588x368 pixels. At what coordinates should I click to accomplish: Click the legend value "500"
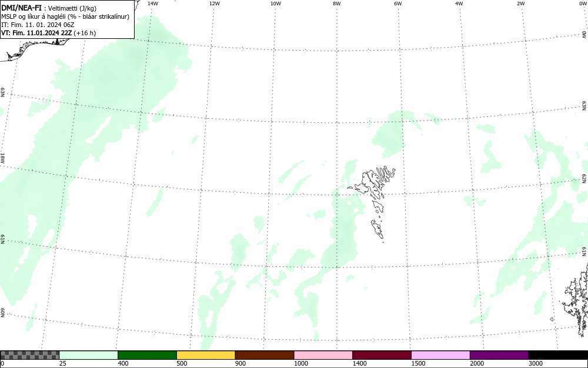[x=182, y=363]
